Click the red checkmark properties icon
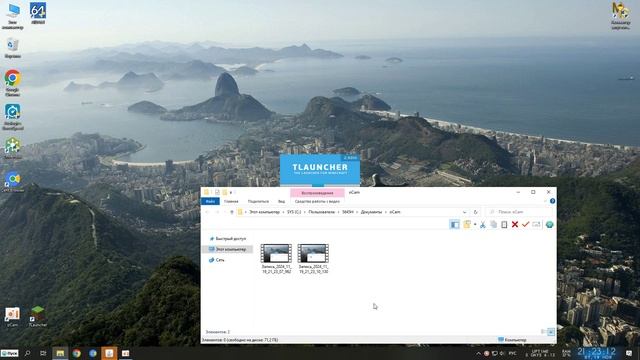 coord(525,224)
